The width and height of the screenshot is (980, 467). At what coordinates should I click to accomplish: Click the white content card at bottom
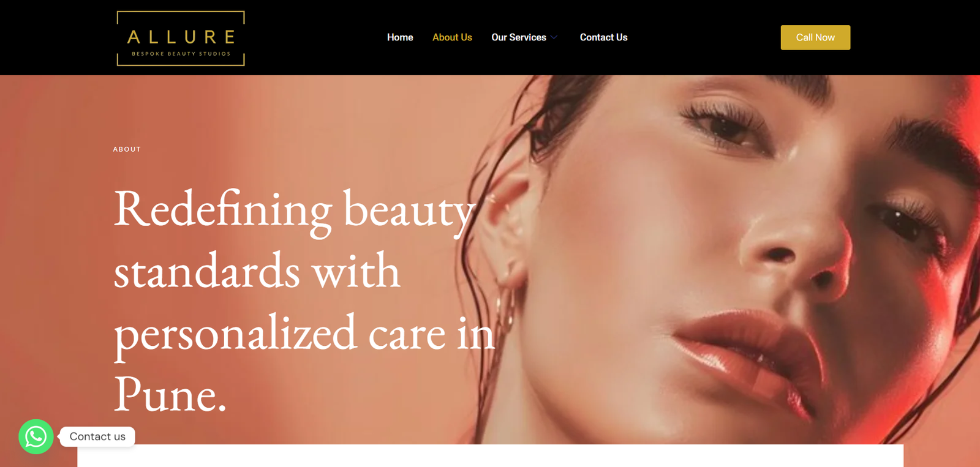point(490,456)
